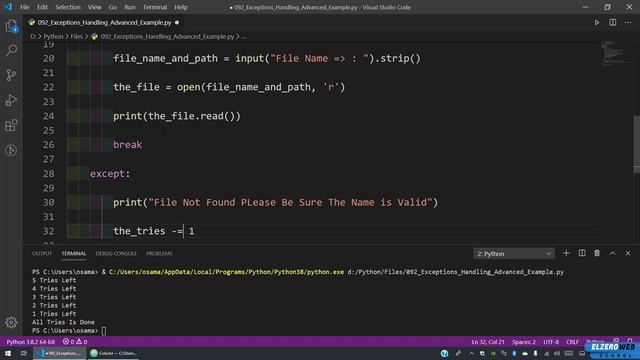Open the Extensions view
The width and height of the screenshot is (640, 360).
11,125
